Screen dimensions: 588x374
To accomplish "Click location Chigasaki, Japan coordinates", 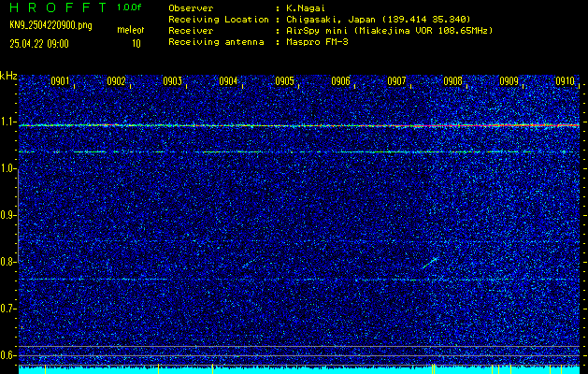I will tap(378, 20).
